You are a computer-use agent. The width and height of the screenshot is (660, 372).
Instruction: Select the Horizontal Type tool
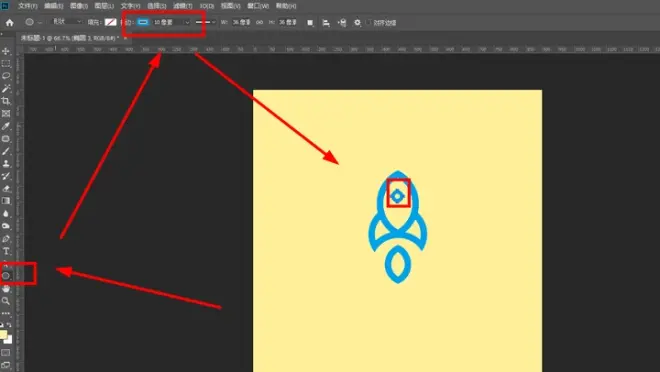pos(6,251)
